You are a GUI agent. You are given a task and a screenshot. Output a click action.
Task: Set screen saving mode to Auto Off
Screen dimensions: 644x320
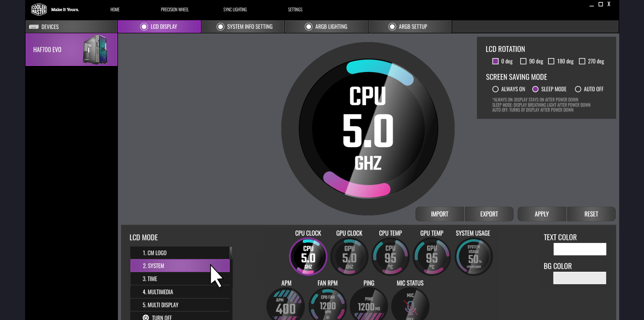tap(578, 89)
